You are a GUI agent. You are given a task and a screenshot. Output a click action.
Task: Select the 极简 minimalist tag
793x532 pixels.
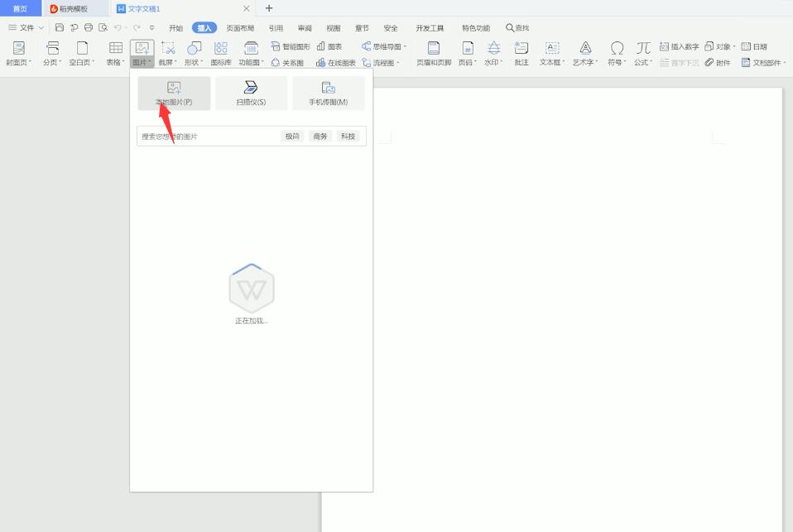pyautogui.click(x=292, y=137)
